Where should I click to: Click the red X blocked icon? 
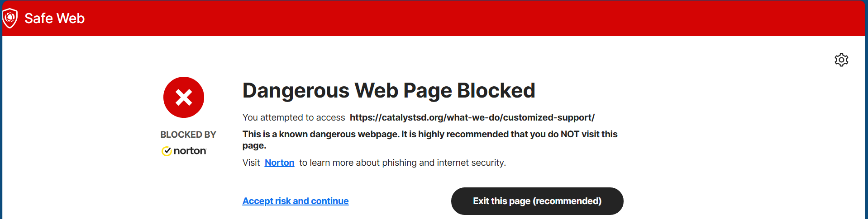coord(184,98)
